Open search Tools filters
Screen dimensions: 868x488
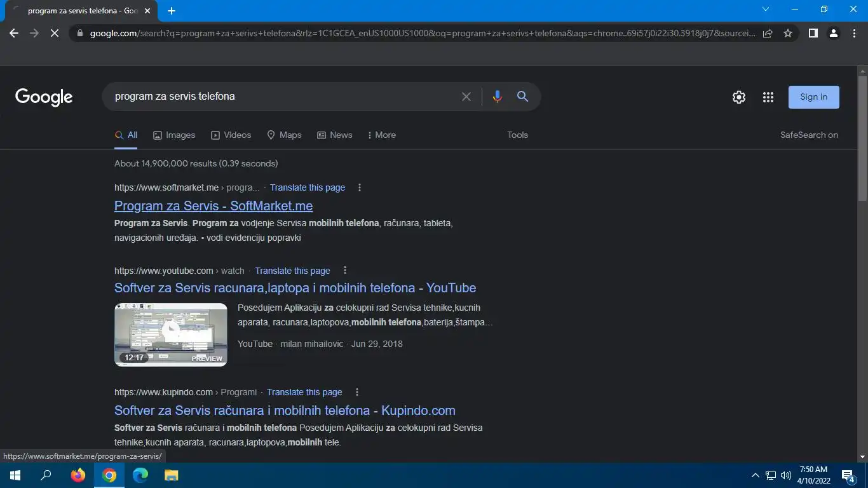tap(517, 135)
